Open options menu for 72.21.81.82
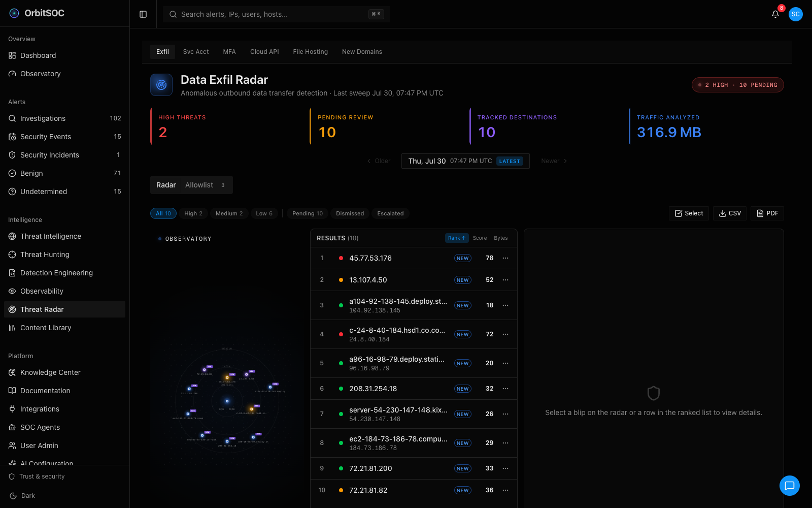 [505, 490]
